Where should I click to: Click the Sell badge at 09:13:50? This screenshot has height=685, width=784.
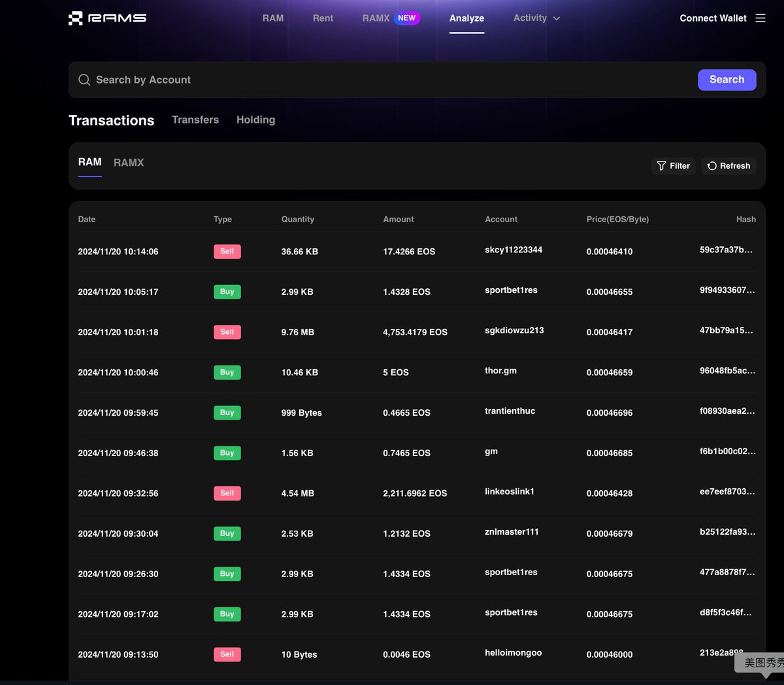click(227, 654)
